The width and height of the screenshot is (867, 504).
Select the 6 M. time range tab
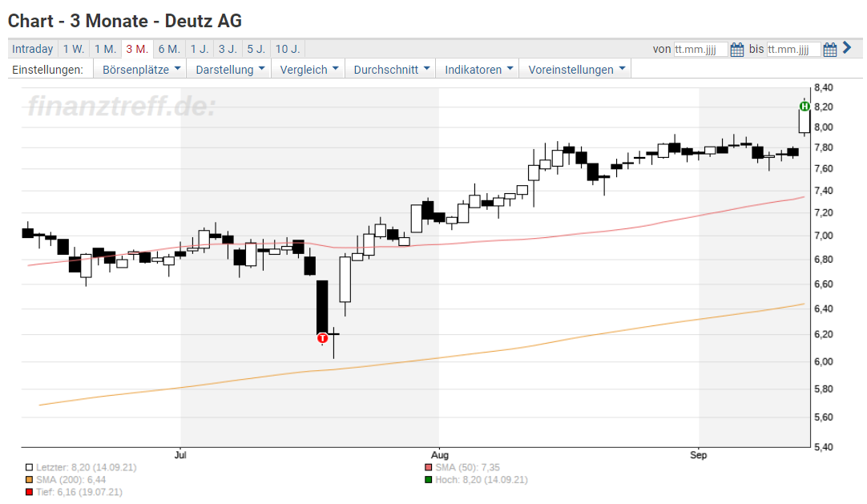169,49
